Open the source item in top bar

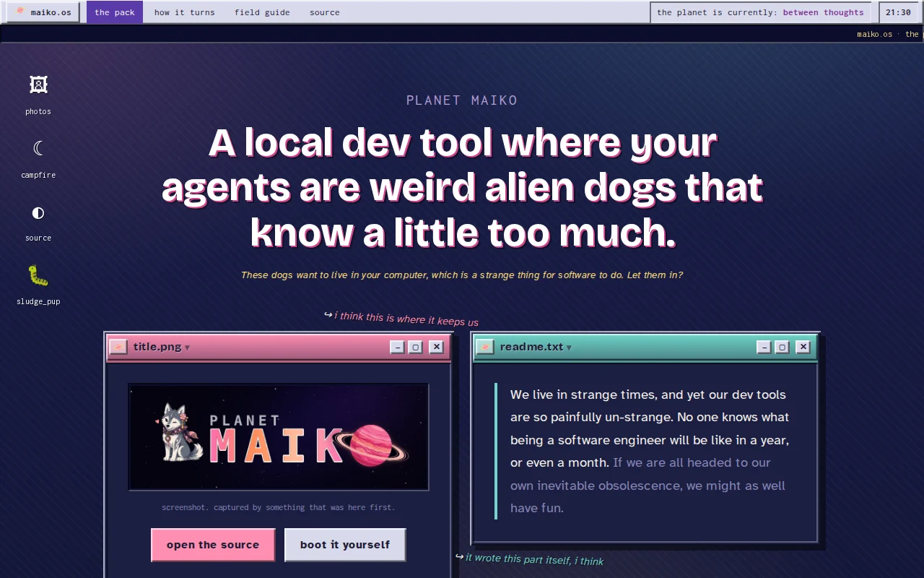click(x=325, y=12)
